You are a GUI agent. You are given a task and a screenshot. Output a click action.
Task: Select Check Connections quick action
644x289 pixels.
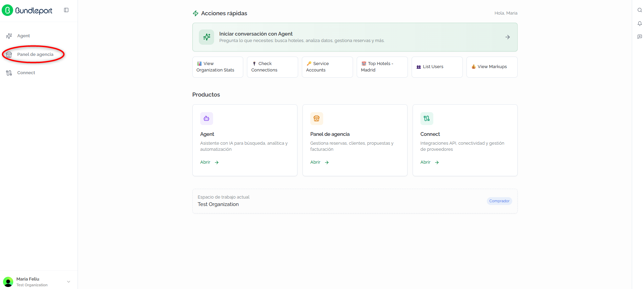(272, 67)
